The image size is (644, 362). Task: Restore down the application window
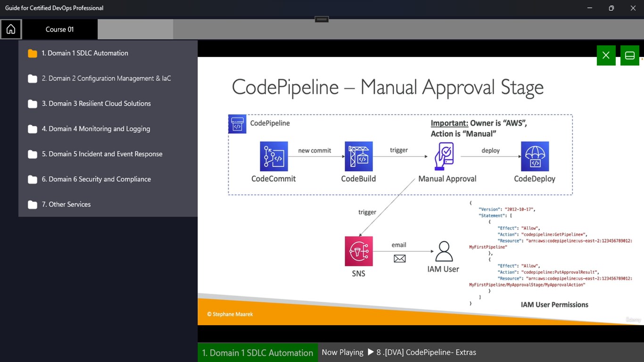pos(611,8)
